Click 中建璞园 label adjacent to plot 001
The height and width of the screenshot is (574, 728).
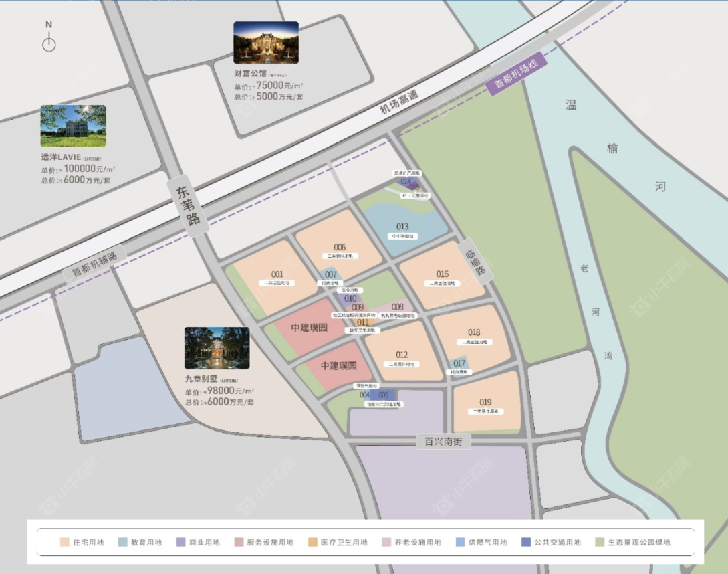[310, 328]
